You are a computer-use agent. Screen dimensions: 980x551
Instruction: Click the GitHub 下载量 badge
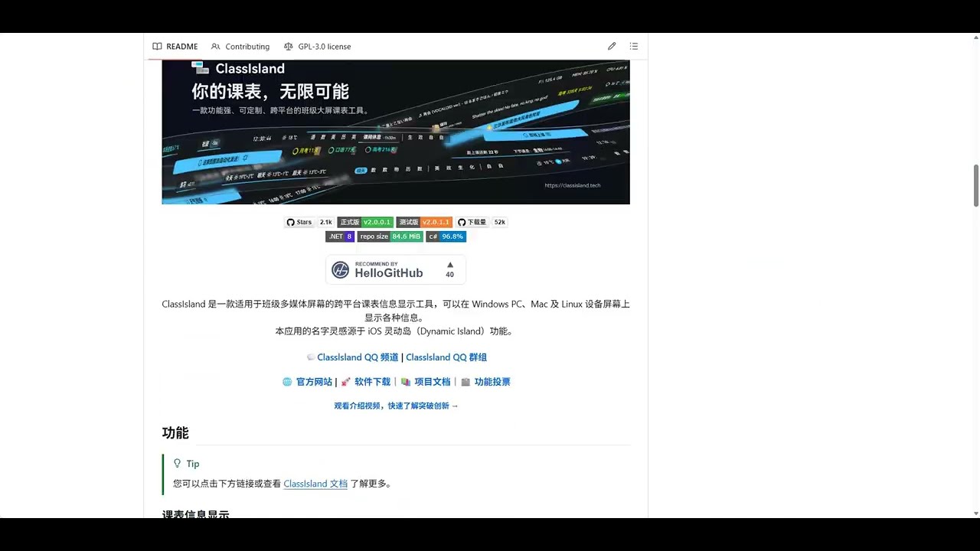472,222
